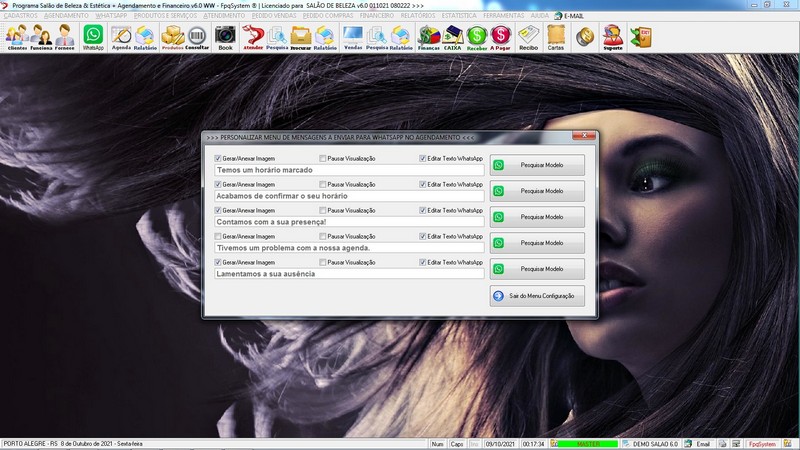
Task: Open the Recibo toolbar icon
Action: (x=528, y=37)
